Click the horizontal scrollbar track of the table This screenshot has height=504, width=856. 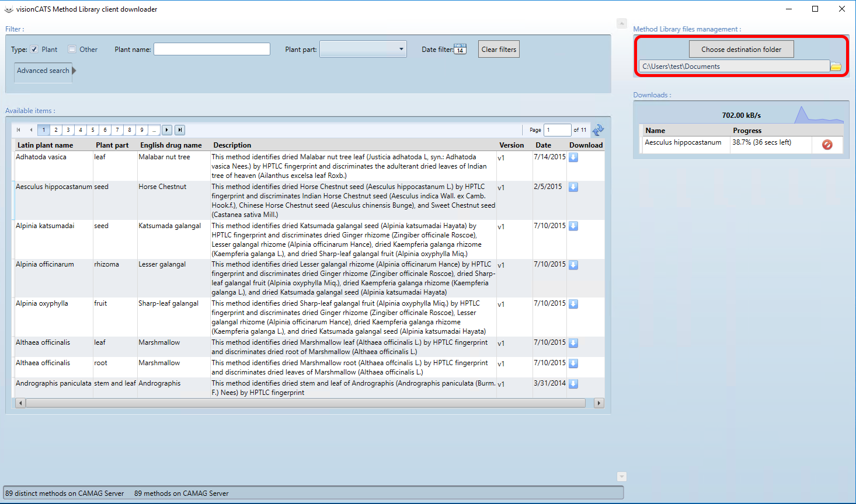pos(307,403)
